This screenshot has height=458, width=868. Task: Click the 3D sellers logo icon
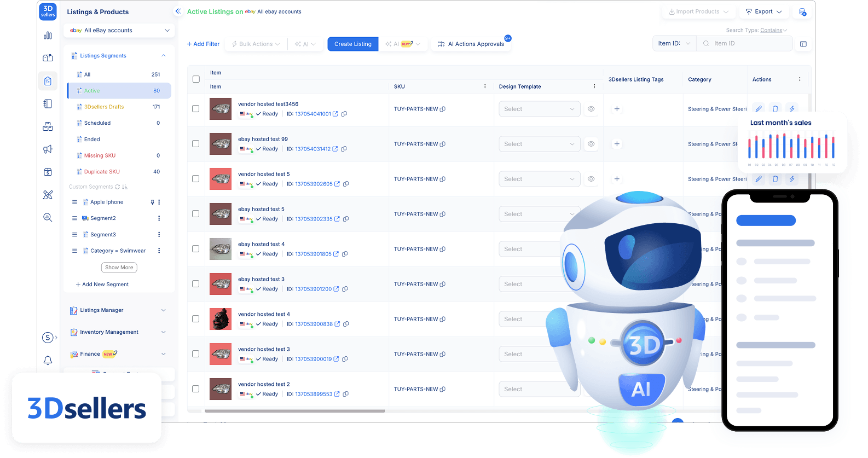(x=48, y=11)
